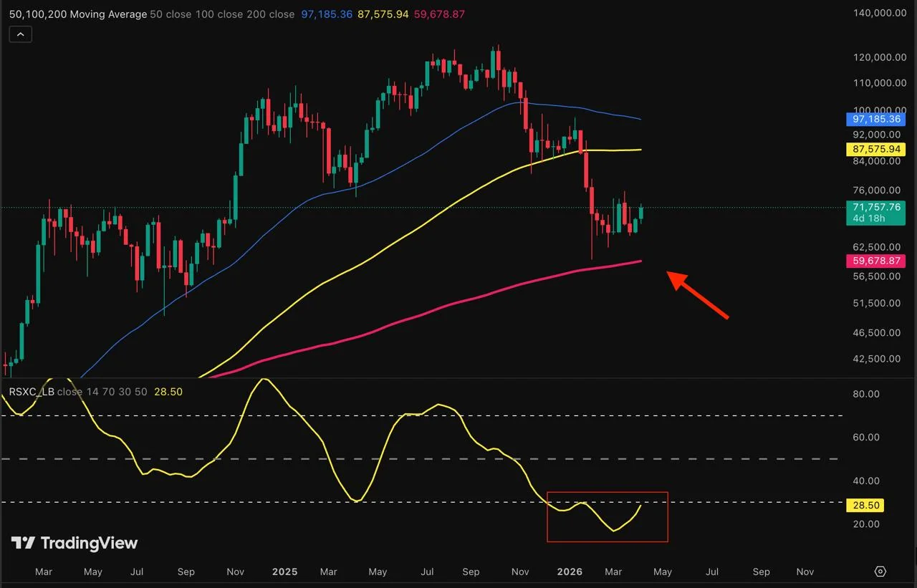
Task: Collapse the indicator legend with the chevron button
Action: click(x=20, y=34)
